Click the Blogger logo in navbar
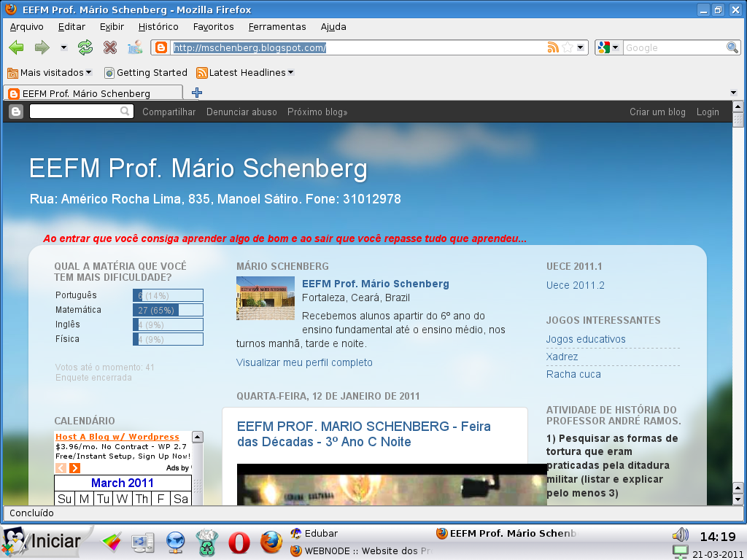The image size is (747, 560). pyautogui.click(x=16, y=112)
